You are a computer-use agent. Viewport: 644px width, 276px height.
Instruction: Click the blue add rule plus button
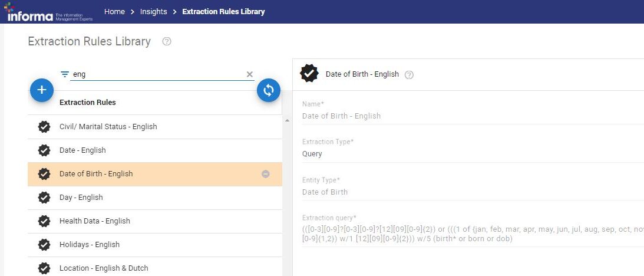pos(42,90)
